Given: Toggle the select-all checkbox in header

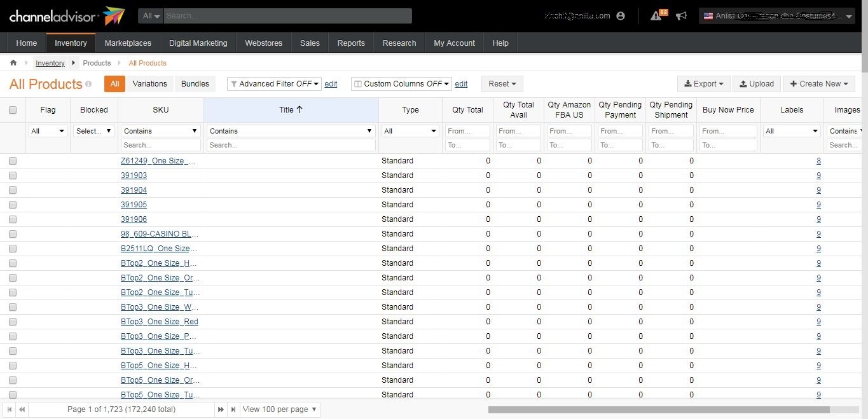Looking at the screenshot, I should (13, 110).
